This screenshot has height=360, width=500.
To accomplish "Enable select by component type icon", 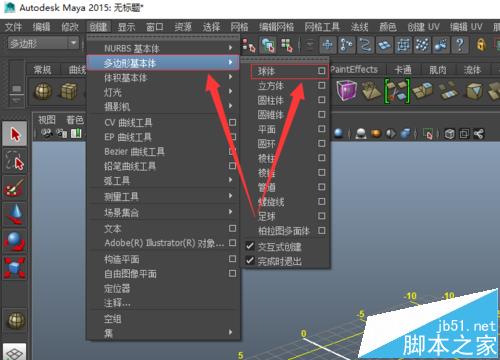I will click(287, 45).
